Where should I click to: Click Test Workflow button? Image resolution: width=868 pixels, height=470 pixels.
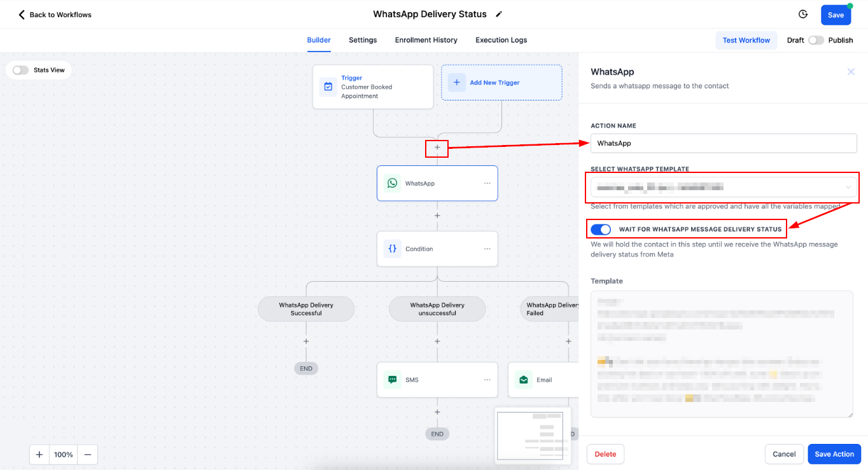coord(746,40)
